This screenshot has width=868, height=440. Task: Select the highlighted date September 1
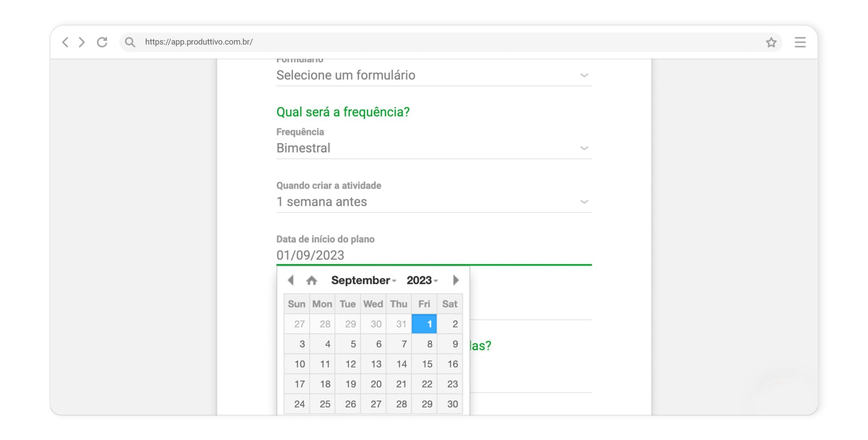[x=425, y=324]
